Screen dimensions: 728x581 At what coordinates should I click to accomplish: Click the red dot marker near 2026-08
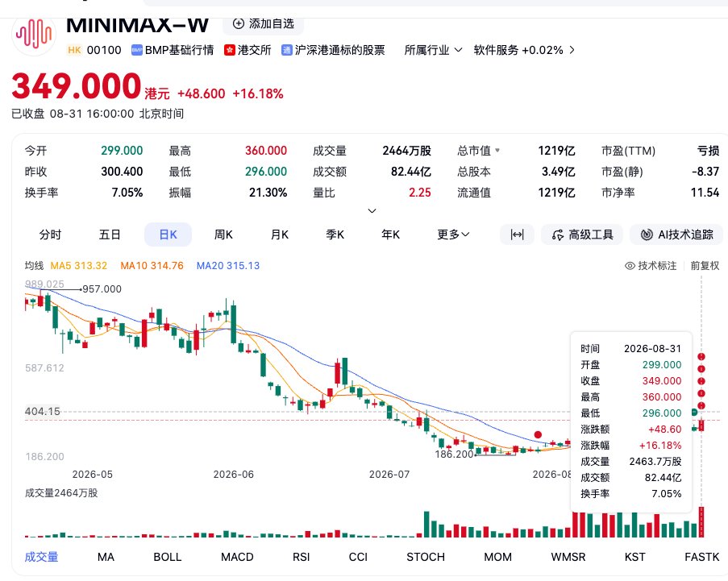click(x=538, y=435)
